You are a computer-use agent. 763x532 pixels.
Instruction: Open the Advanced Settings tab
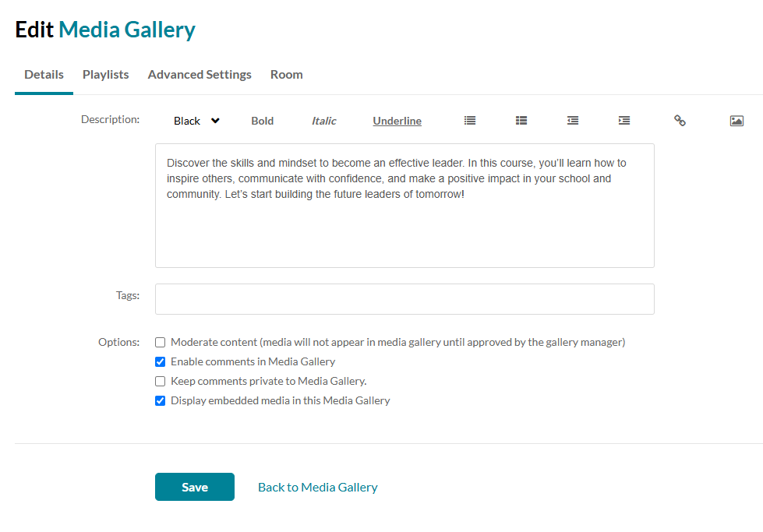200,75
